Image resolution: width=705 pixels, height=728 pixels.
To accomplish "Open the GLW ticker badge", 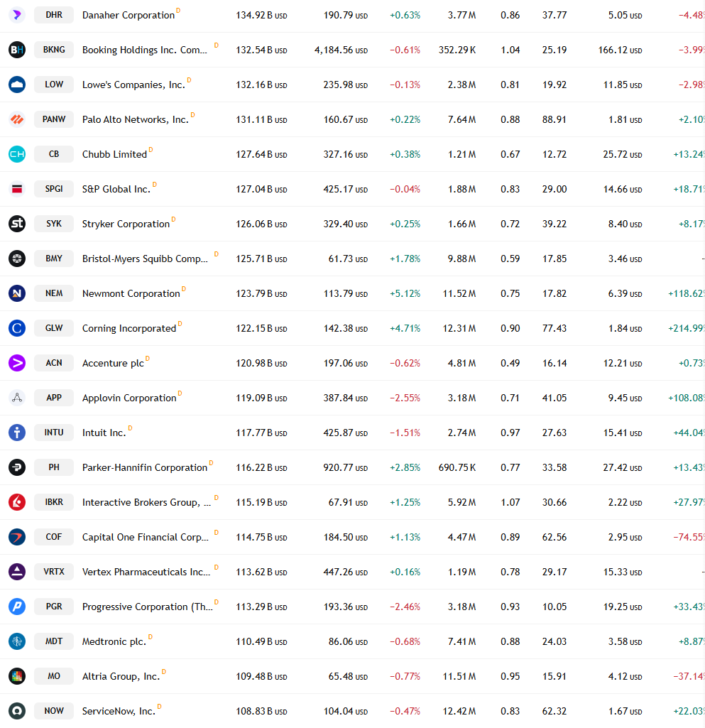I will click(54, 328).
